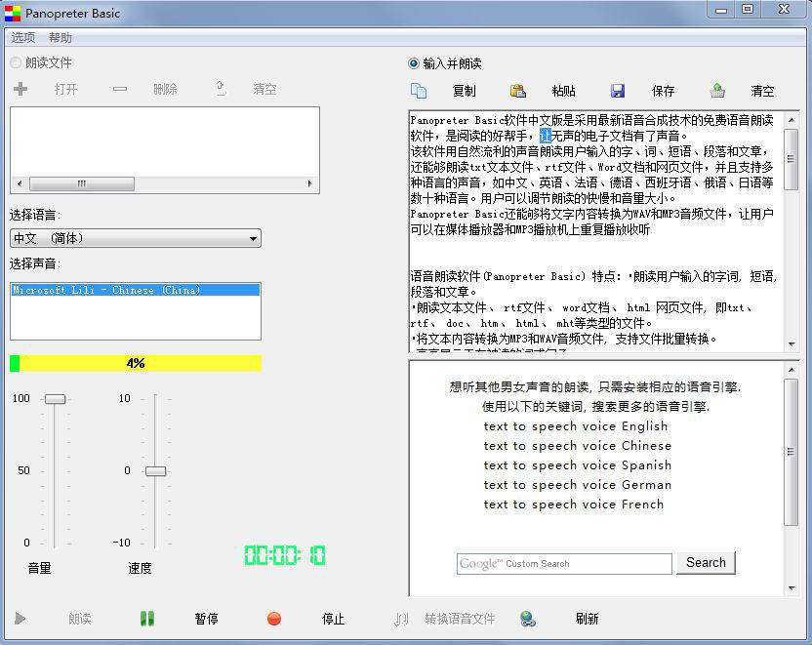Viewport: 812px width, 645px height.
Task: Click the 刷新 globe icon
Action: pyautogui.click(x=528, y=618)
